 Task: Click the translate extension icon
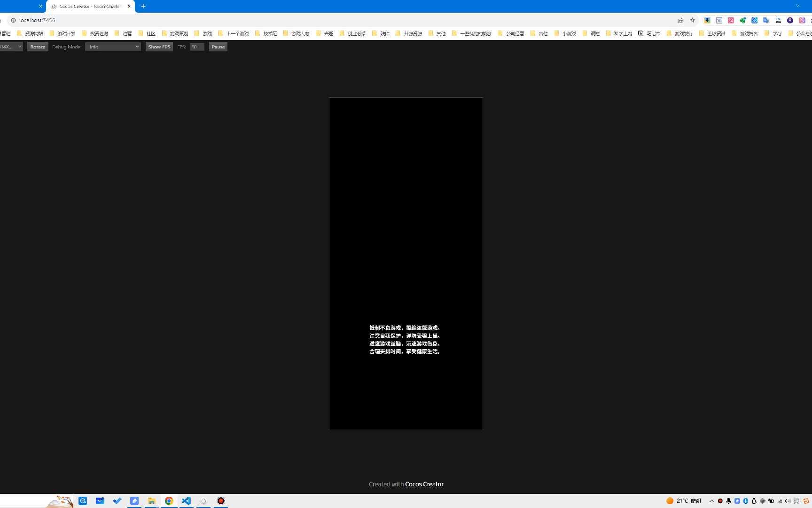pos(766,20)
